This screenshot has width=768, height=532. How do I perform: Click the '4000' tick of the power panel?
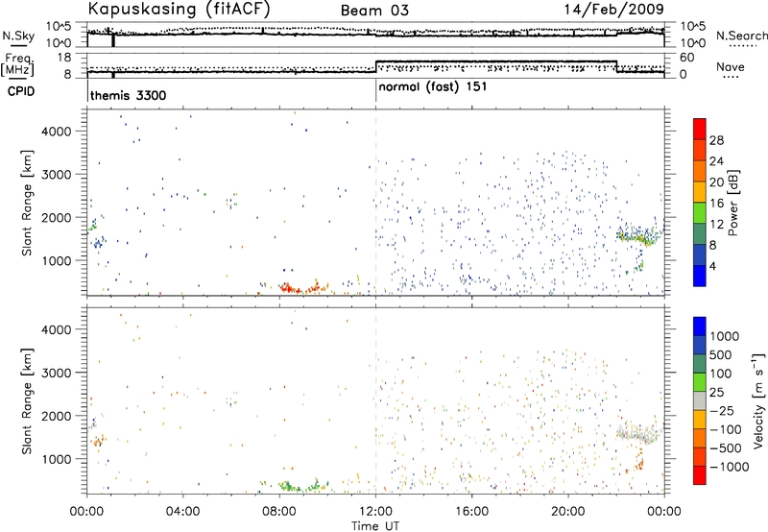[57, 132]
